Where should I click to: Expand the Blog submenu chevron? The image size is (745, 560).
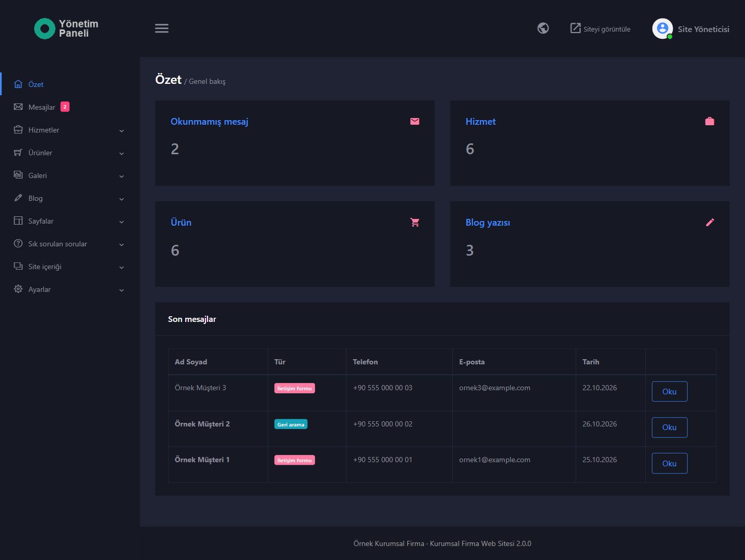click(x=122, y=199)
